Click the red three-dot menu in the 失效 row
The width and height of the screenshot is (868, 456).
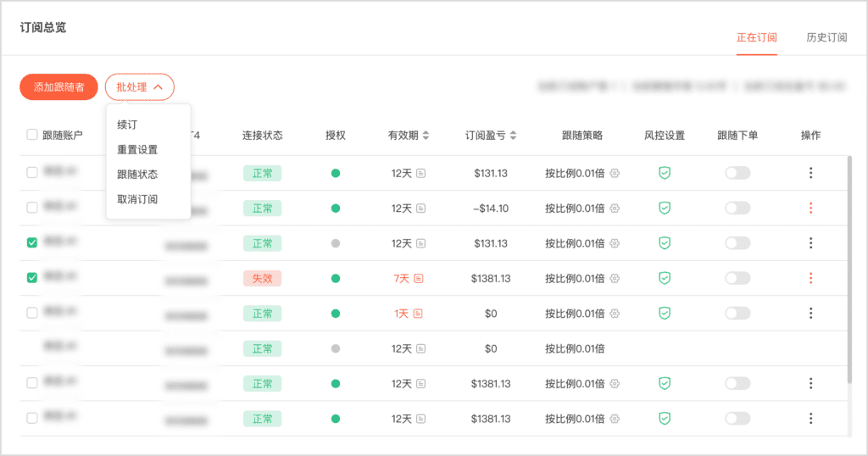point(810,278)
